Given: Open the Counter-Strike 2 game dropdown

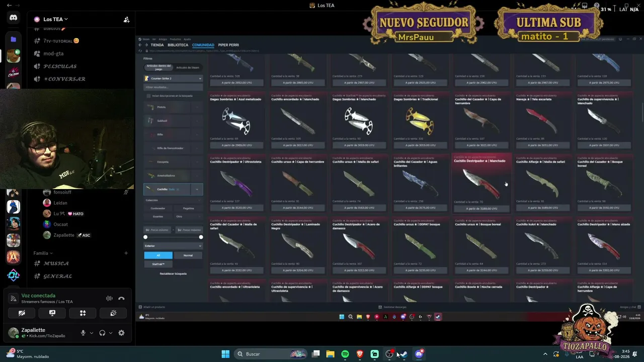Looking at the screenshot, I should [173, 78].
